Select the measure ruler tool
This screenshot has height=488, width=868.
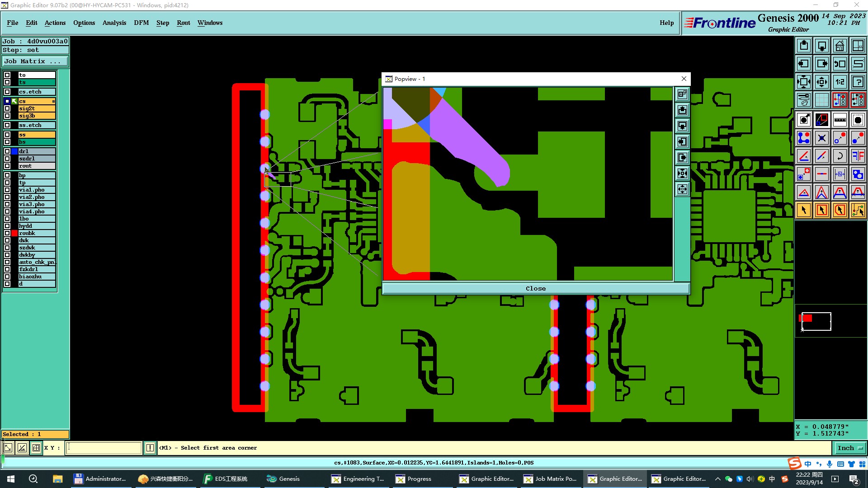click(x=840, y=120)
